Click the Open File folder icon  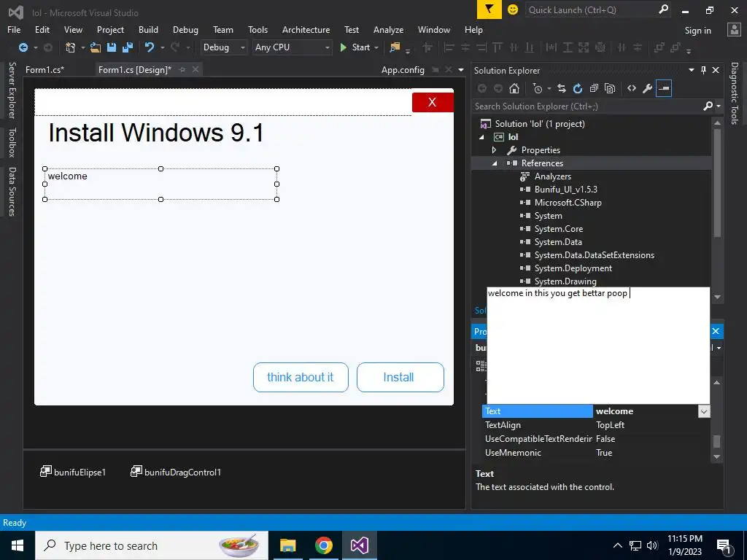(96, 47)
